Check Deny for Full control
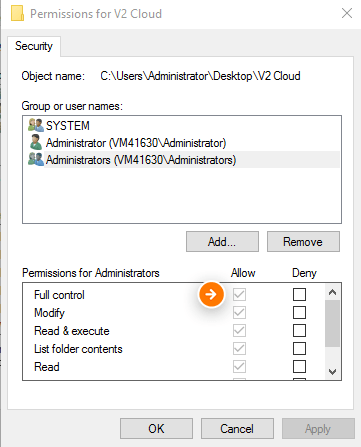 pyautogui.click(x=299, y=294)
